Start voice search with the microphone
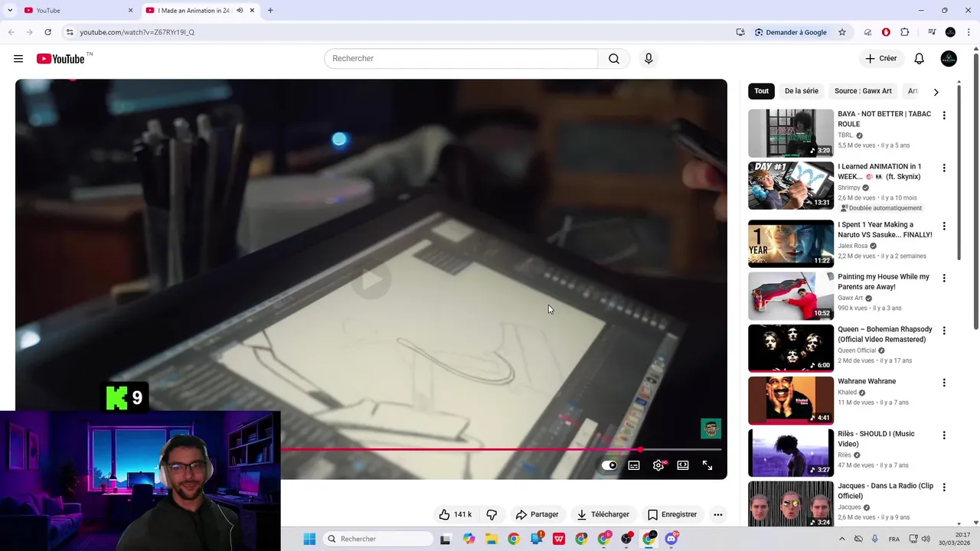This screenshot has height=551, width=980. click(x=648, y=59)
